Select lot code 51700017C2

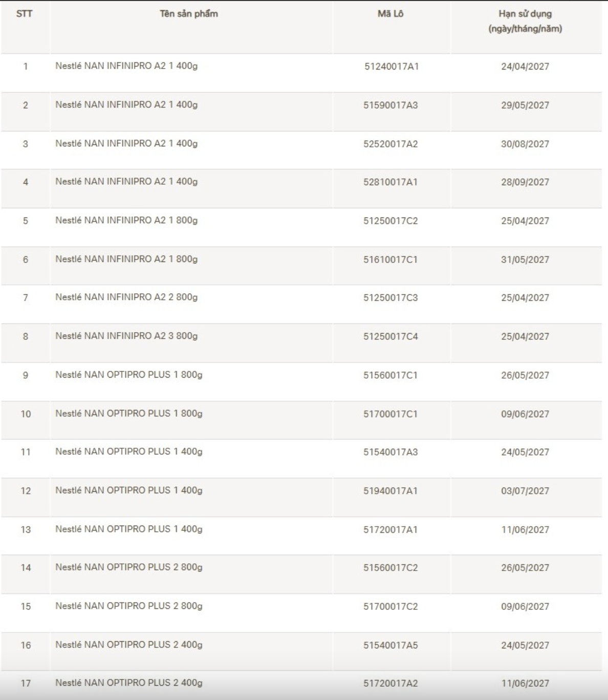390,607
